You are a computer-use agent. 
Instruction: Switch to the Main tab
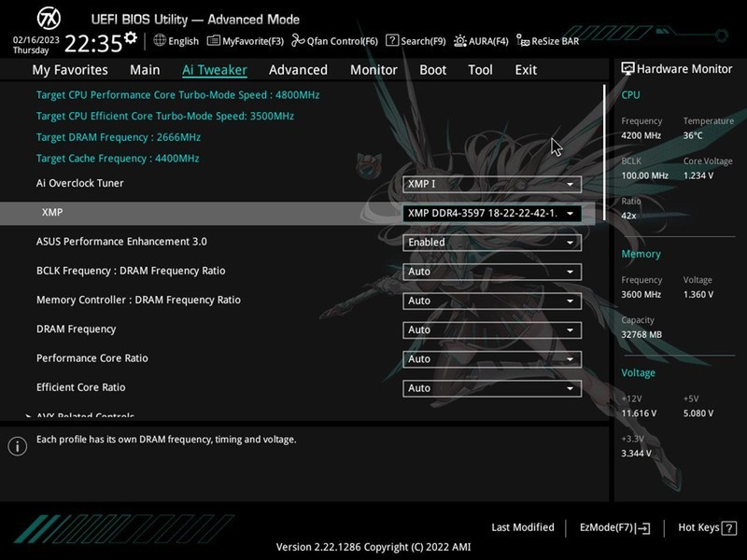145,70
